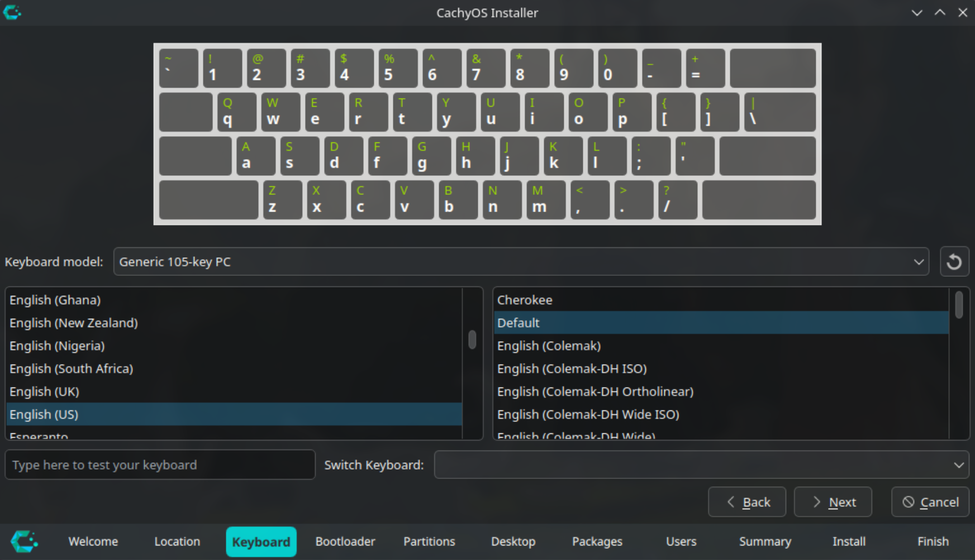Click the 5 key on keyboard preview
Image resolution: width=975 pixels, height=560 pixels.
pos(398,68)
